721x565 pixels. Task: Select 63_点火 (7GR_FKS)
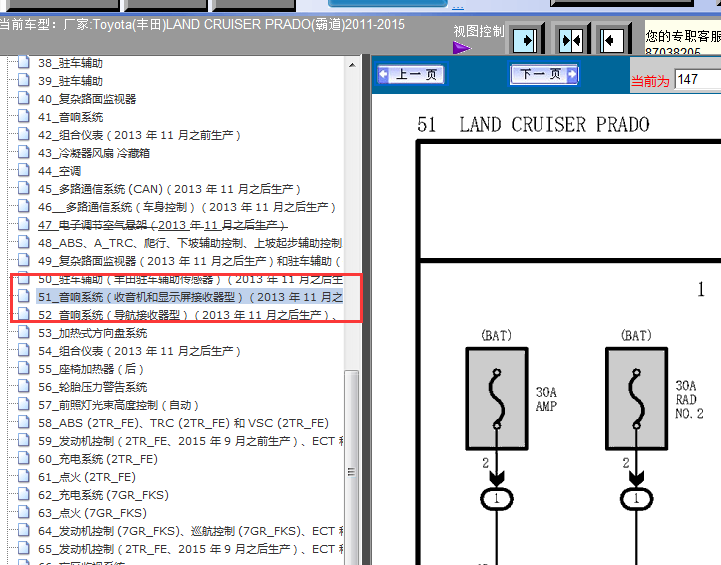[92, 513]
